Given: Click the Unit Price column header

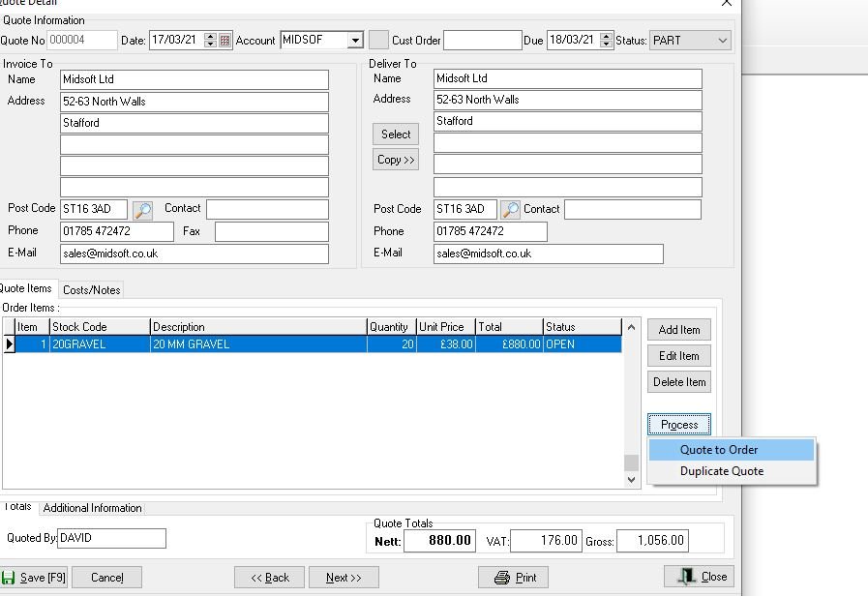Looking at the screenshot, I should pos(446,327).
